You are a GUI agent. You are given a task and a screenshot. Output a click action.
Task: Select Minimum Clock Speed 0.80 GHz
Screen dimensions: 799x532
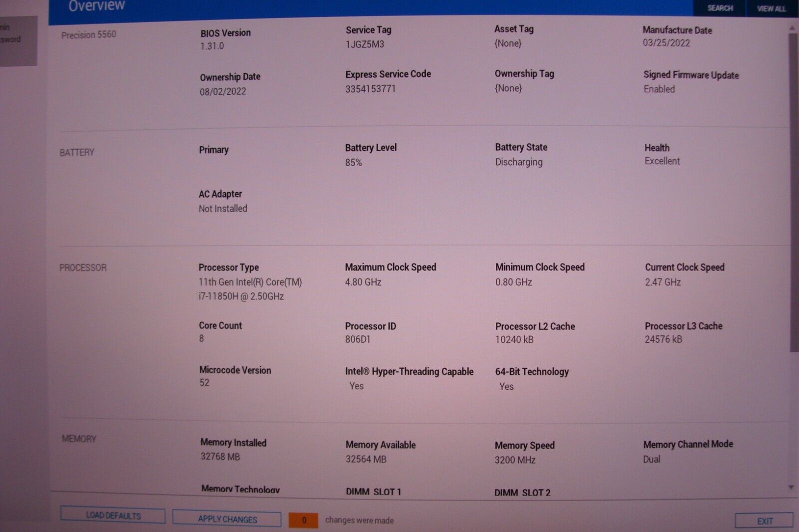[x=514, y=282]
